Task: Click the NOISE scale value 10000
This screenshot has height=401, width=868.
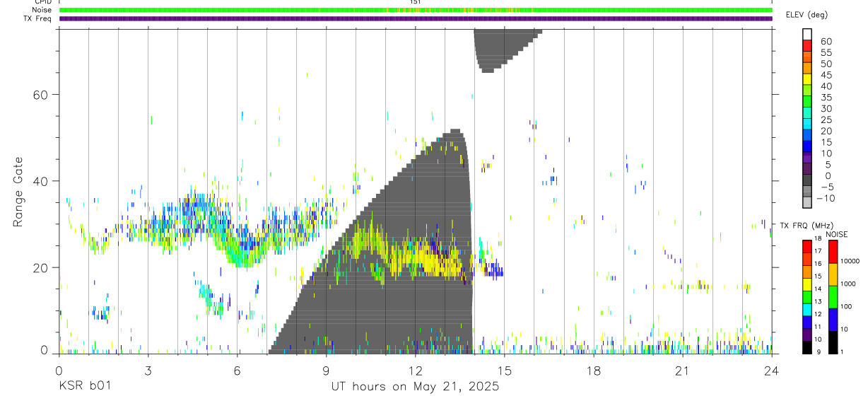Action: pos(852,262)
